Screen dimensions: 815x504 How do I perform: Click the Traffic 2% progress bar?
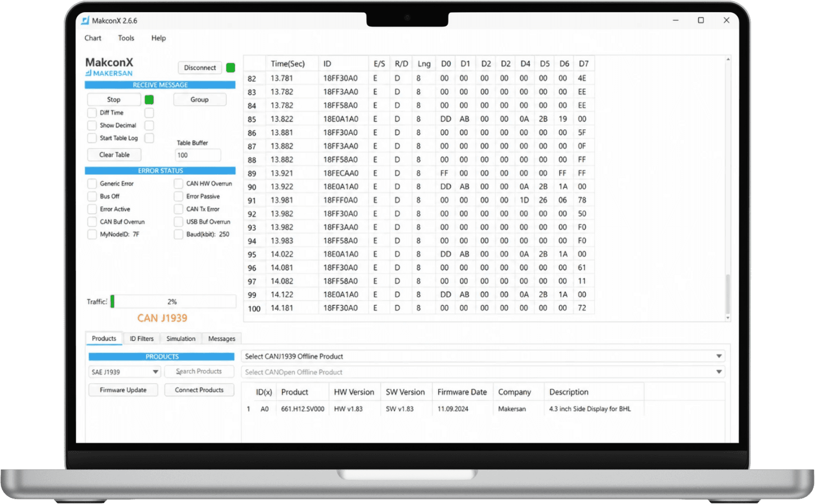click(x=173, y=301)
